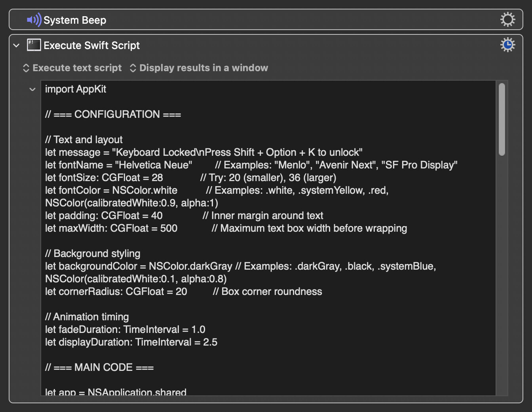The image size is (532, 412).
Task: Collapse the script text editor chevron
Action: pyautogui.click(x=32, y=89)
